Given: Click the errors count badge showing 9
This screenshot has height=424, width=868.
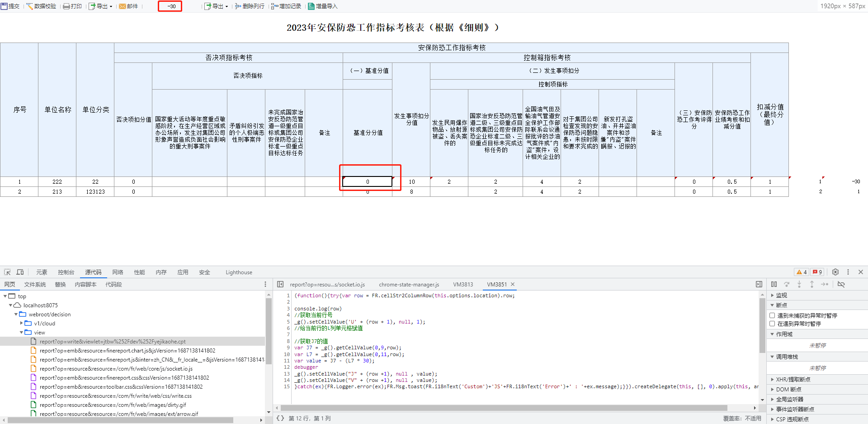Looking at the screenshot, I should tap(817, 272).
